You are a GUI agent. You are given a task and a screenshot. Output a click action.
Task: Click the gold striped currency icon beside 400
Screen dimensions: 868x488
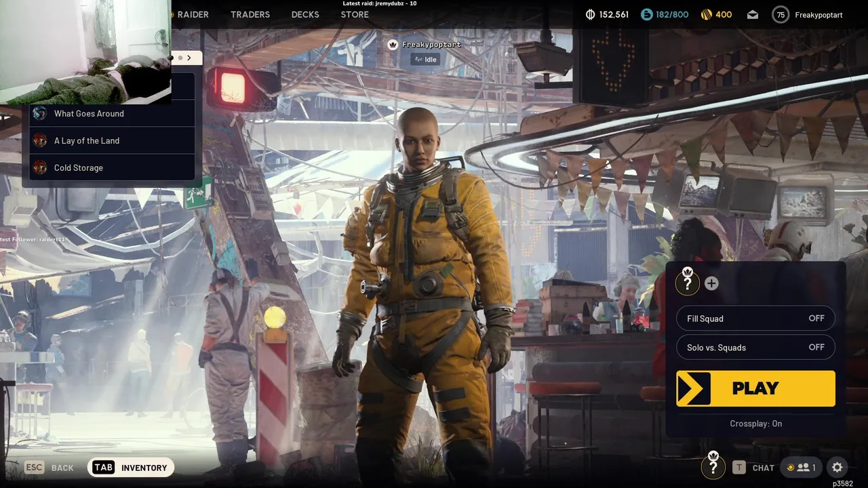point(706,14)
